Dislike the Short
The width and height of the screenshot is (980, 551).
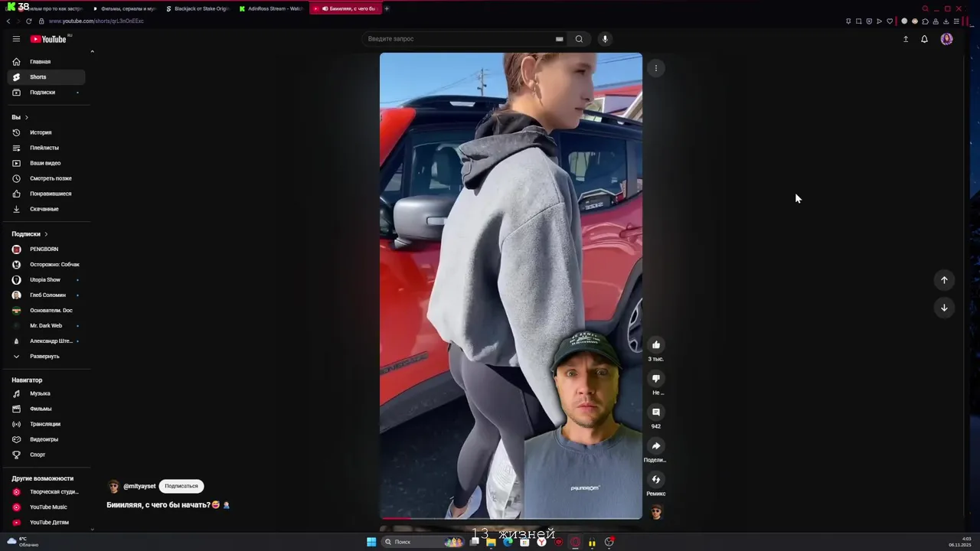[656, 379]
